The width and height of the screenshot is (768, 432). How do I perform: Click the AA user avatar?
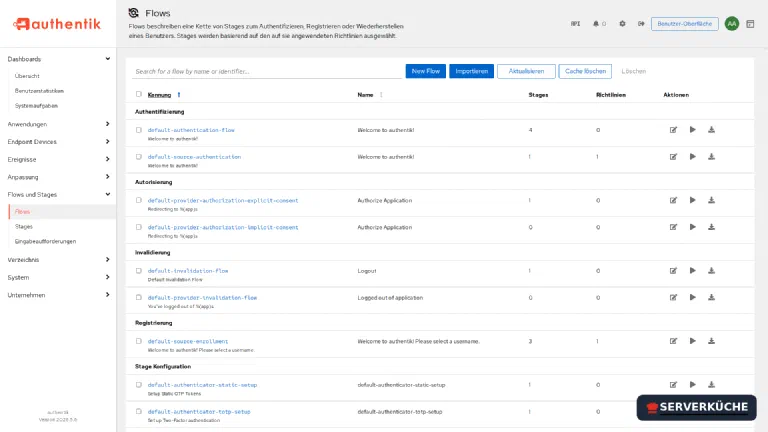(732, 24)
